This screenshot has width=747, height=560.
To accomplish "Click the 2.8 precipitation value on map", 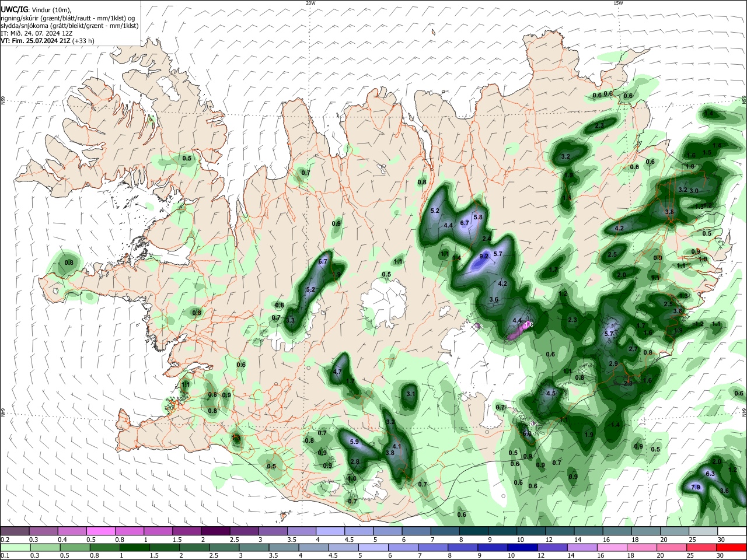I will coord(355,462).
